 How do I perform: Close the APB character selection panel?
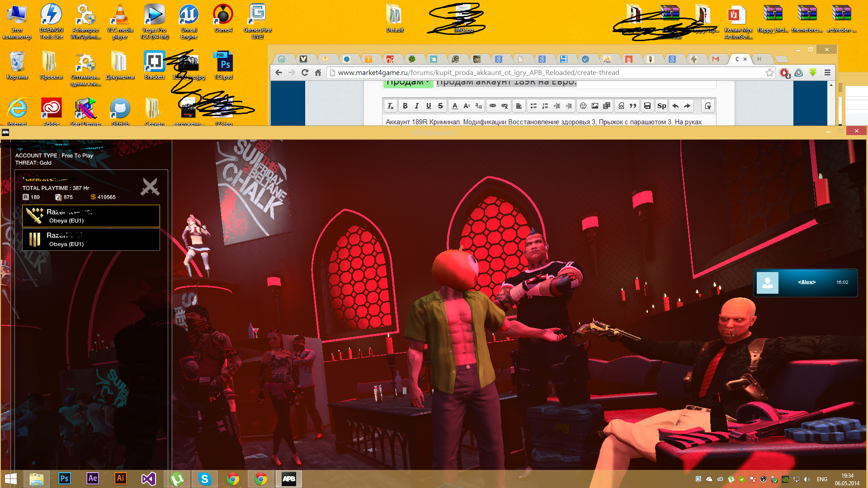[150, 186]
